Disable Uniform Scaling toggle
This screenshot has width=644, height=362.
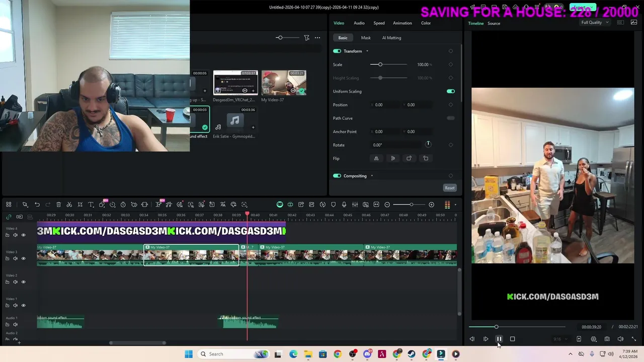(450, 92)
